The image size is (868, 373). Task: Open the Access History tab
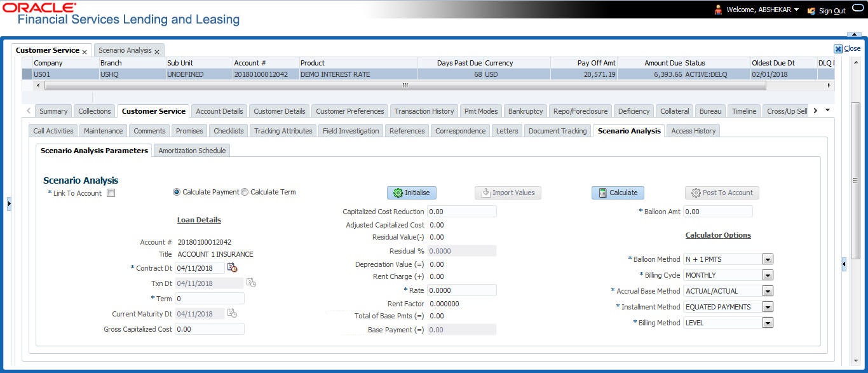pos(693,131)
